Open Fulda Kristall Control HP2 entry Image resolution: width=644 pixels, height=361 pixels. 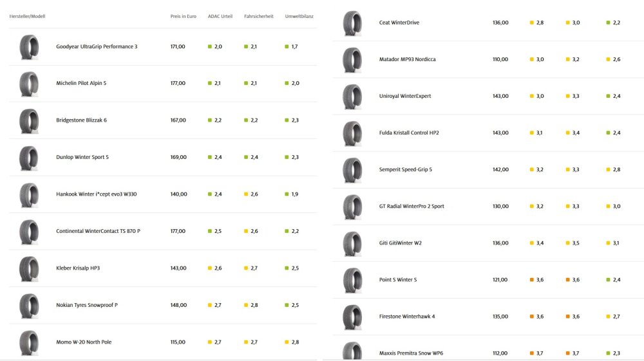tap(409, 133)
